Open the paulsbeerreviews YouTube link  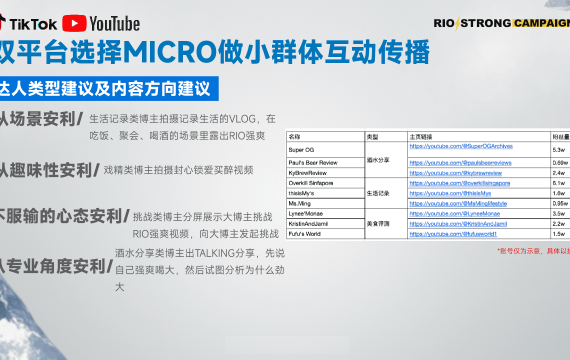click(460, 163)
